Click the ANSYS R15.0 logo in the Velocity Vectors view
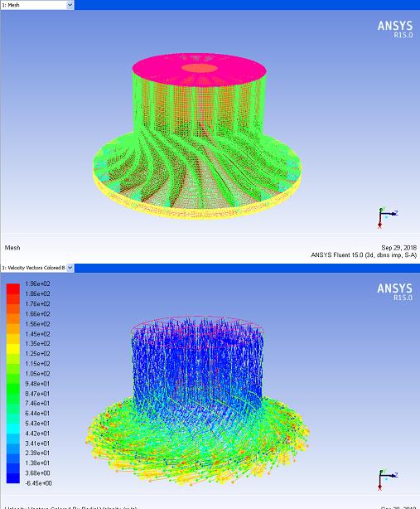 coord(395,292)
